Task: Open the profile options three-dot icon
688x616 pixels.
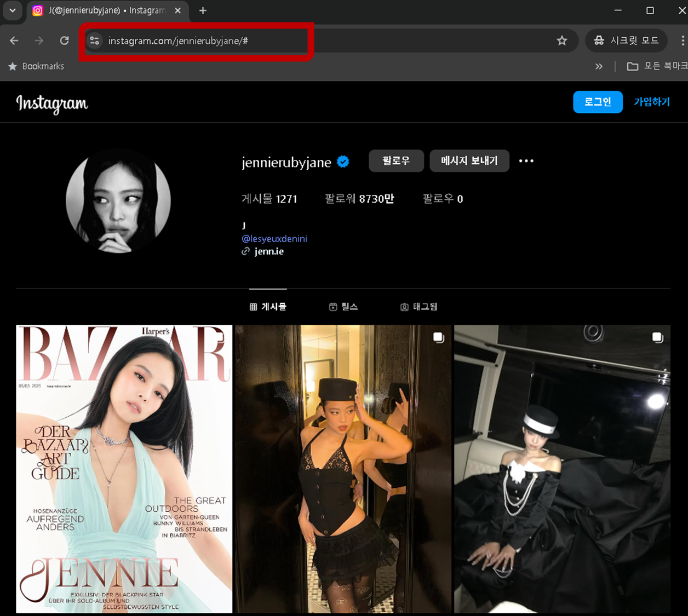Action: click(526, 161)
